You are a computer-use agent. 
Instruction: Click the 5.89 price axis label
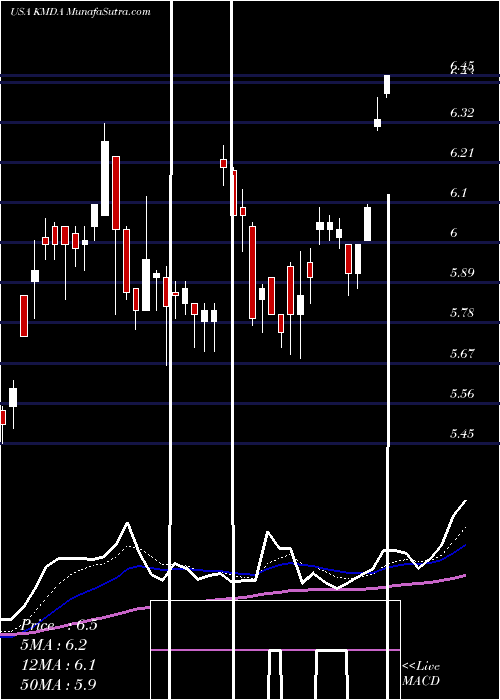click(x=462, y=273)
